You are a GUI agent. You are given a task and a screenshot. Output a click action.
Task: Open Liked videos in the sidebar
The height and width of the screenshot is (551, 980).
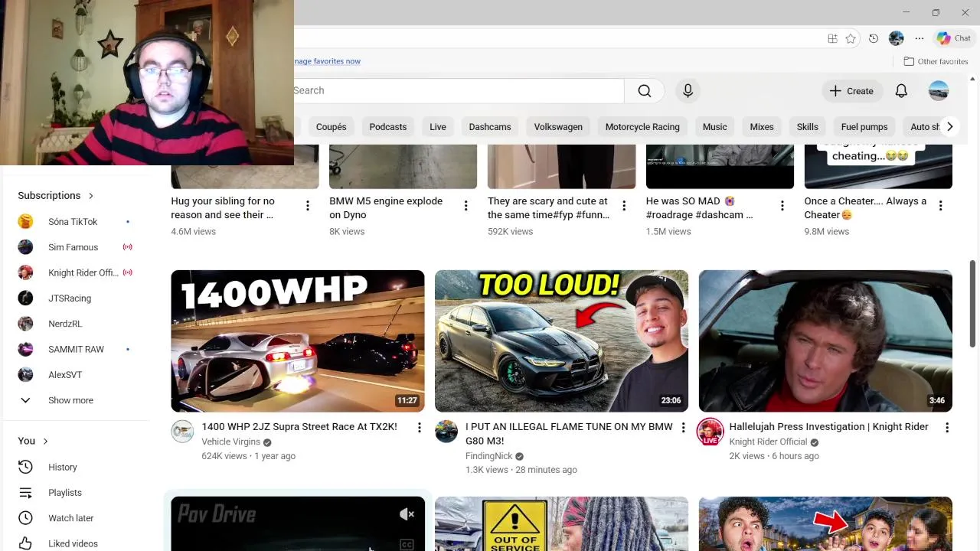(76, 543)
